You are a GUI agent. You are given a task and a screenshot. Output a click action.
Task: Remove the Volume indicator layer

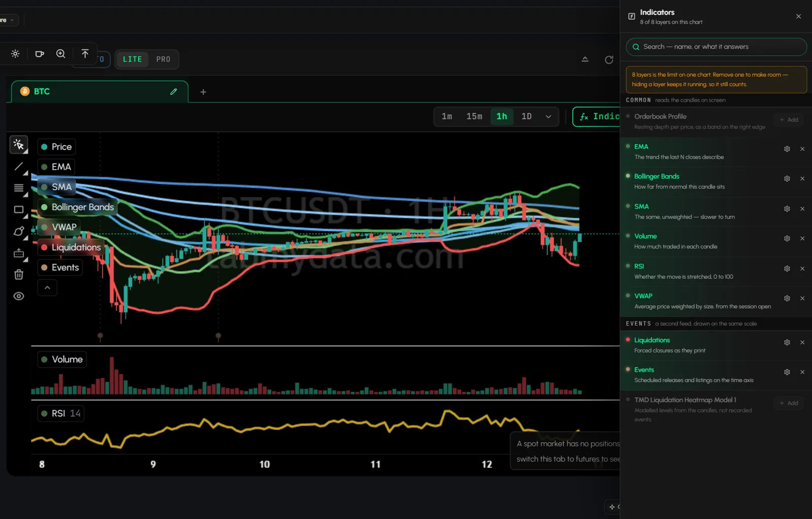(x=802, y=239)
